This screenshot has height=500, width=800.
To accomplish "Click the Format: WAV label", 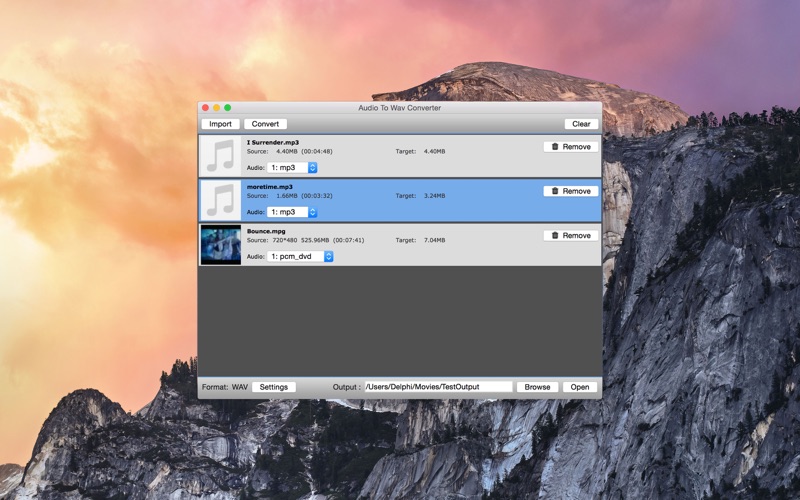I will point(225,387).
